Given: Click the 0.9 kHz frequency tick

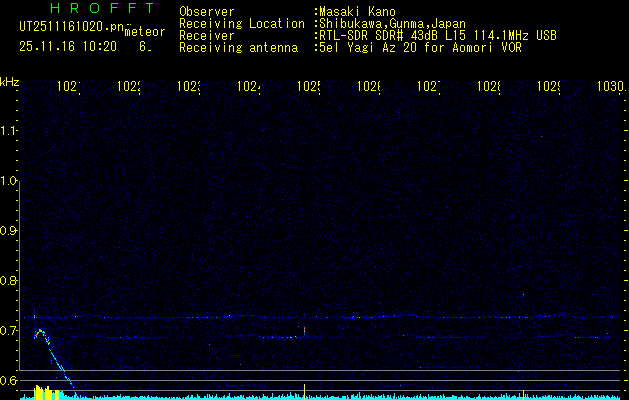Looking at the screenshot, I should (x=9, y=231).
